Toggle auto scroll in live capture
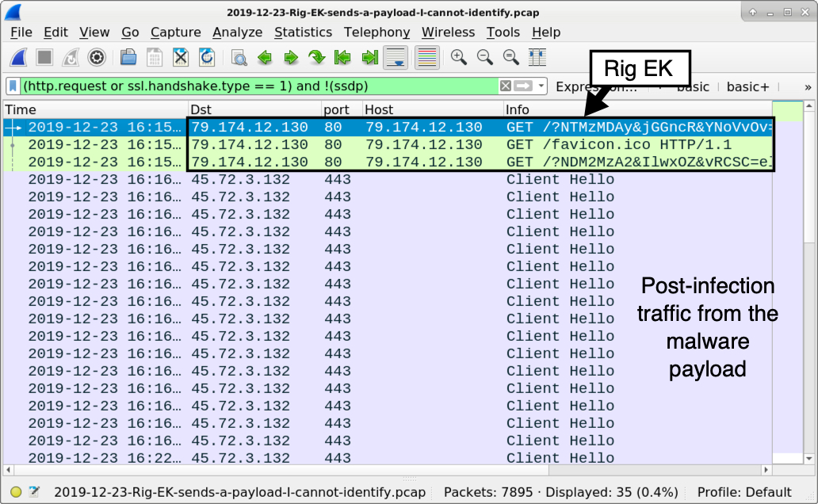The image size is (818, 504). pos(396,57)
